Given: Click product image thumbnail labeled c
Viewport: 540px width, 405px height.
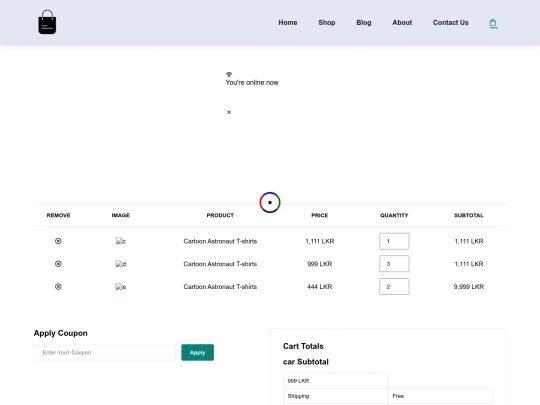Looking at the screenshot, I should click(x=121, y=241).
